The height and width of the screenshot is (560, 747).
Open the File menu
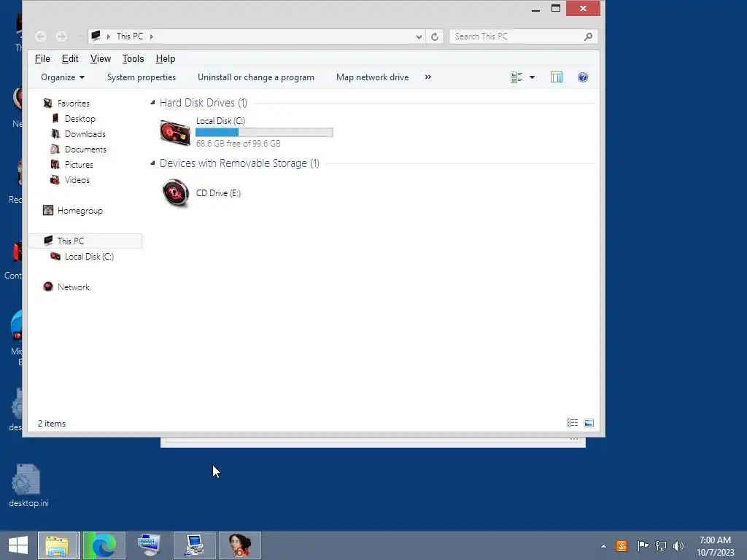(42, 58)
